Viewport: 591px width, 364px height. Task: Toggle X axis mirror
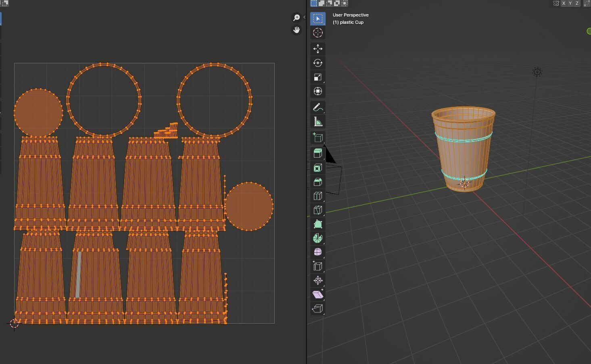564,3
